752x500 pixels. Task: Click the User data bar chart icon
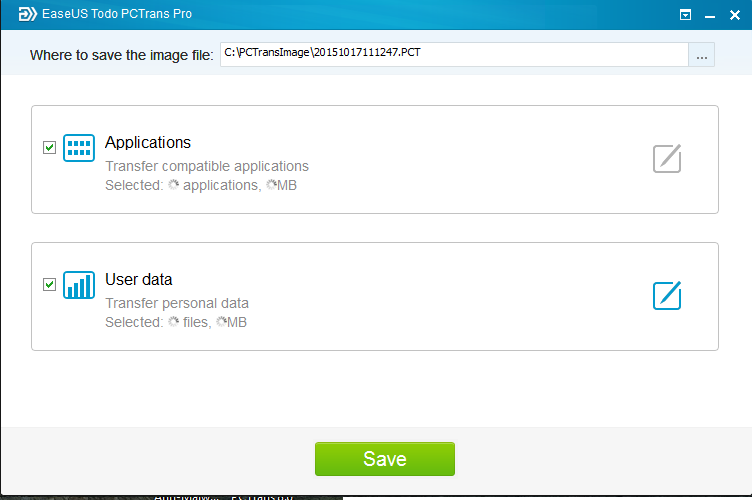point(79,285)
